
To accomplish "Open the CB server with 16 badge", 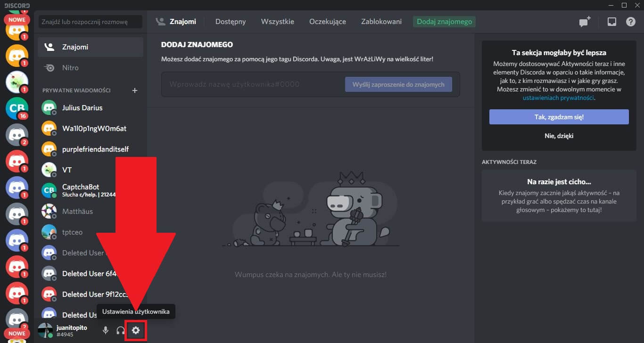I will pyautogui.click(x=17, y=108).
